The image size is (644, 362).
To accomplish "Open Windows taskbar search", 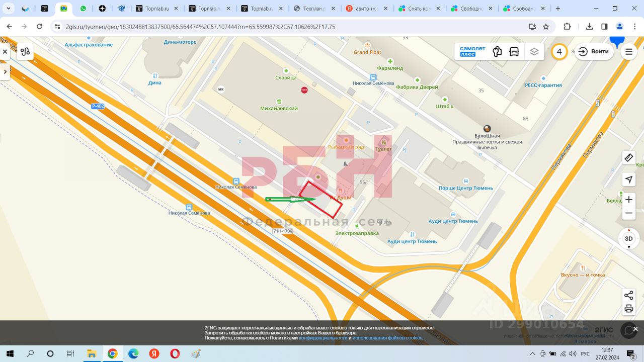I will click(30, 353).
